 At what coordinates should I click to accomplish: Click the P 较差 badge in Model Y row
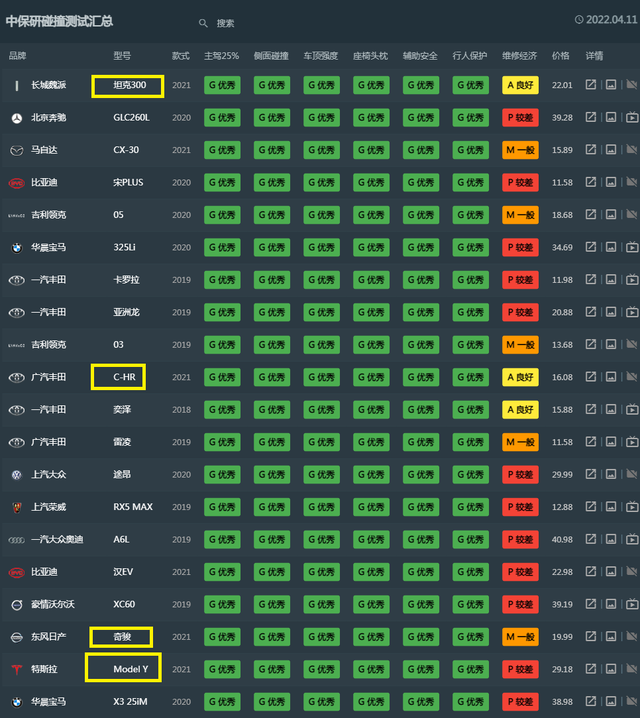(520, 669)
